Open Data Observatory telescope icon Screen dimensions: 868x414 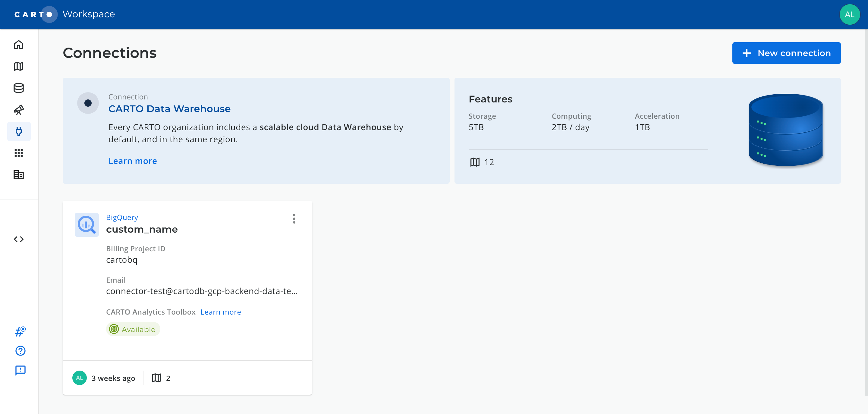(x=19, y=110)
